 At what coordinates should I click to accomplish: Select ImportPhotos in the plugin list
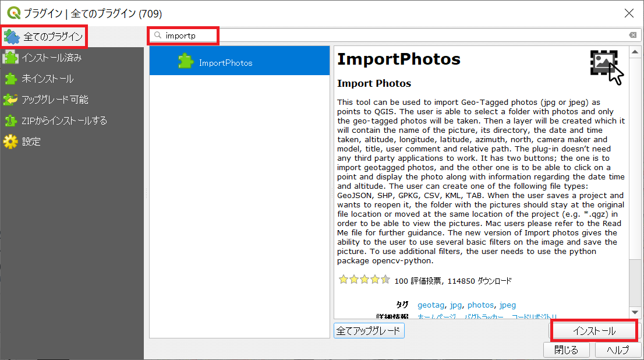pos(239,61)
